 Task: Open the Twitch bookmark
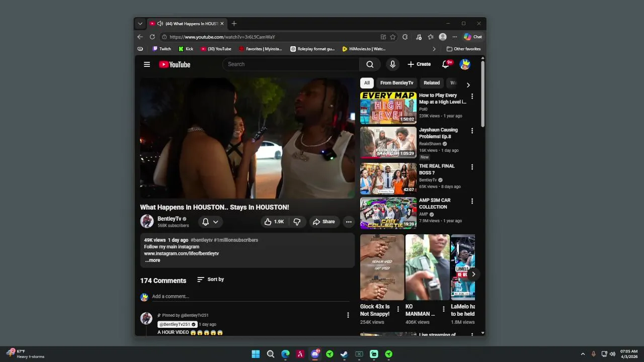[x=162, y=49]
